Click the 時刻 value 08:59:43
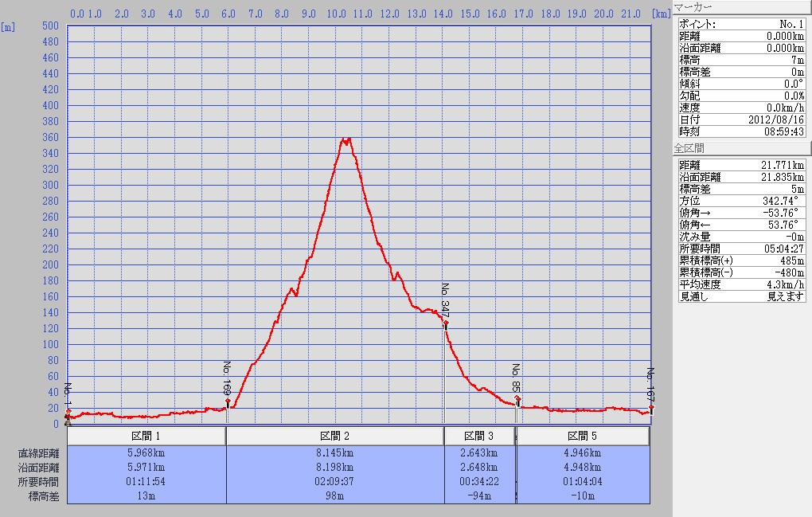The width and height of the screenshot is (812, 517). point(783,131)
